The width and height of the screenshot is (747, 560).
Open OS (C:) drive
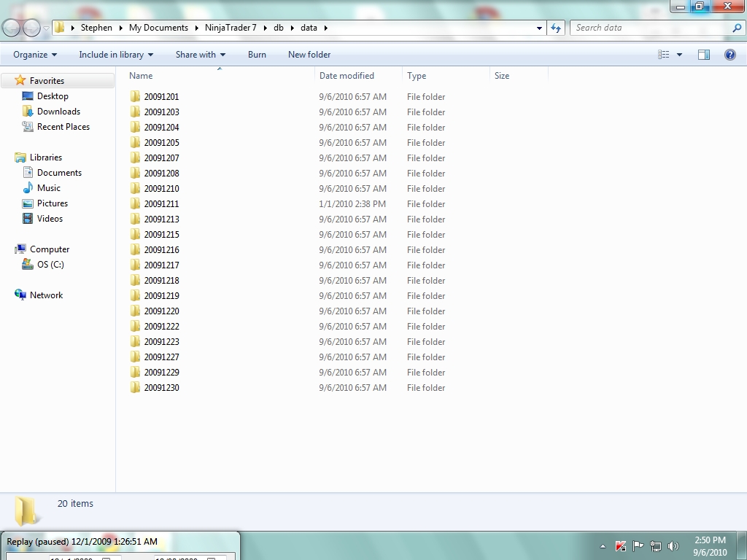(x=50, y=264)
